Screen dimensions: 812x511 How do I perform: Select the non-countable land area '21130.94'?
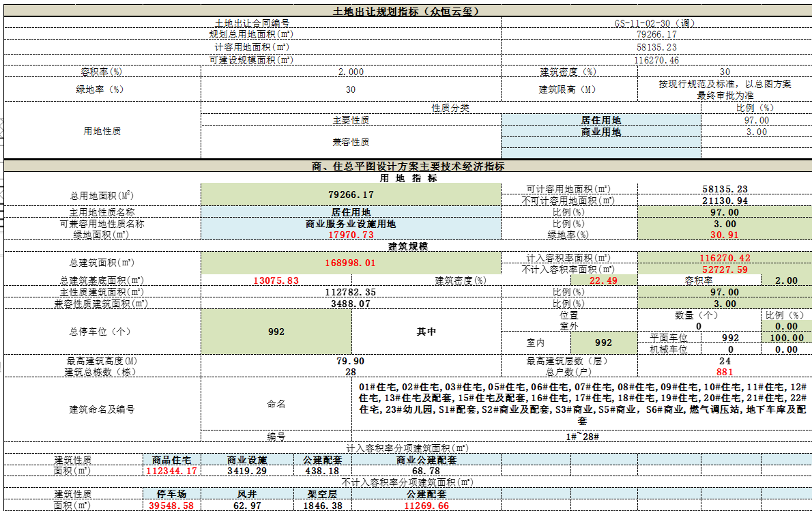pos(725,201)
